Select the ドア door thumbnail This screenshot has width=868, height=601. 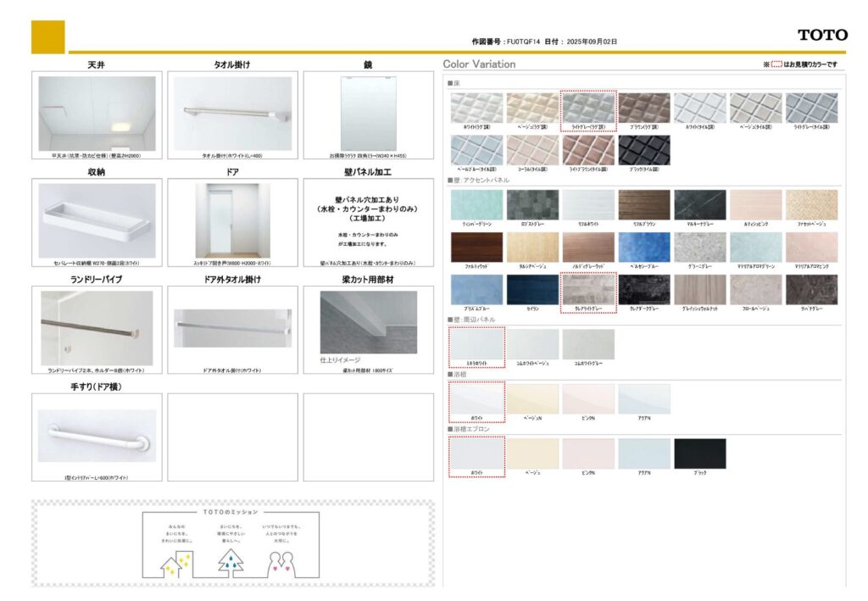[232, 220]
